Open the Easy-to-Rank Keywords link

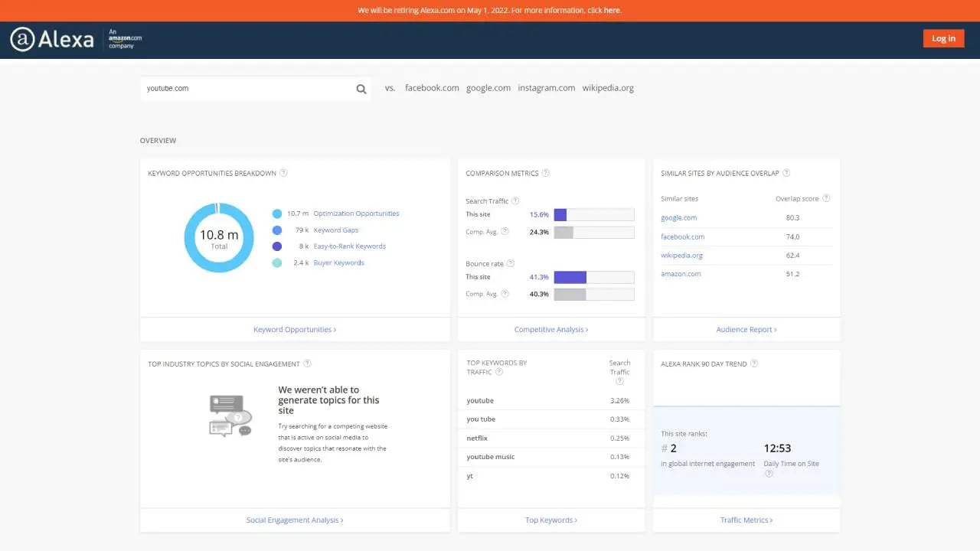coord(350,246)
